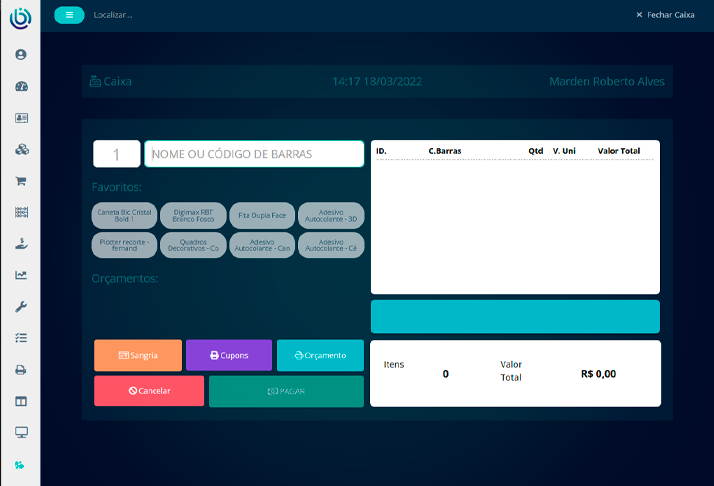
Task: Select favorite Caneta Bic Cristal Bold 1
Action: click(x=124, y=215)
